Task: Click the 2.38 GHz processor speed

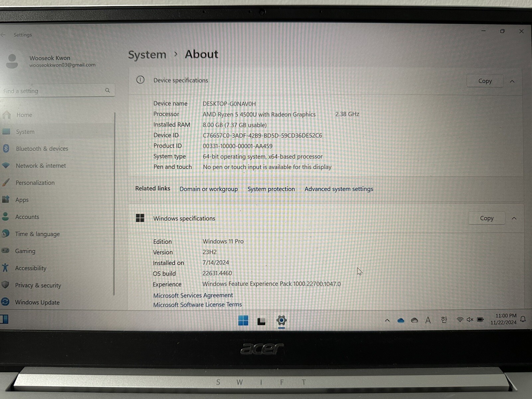Action: tap(347, 114)
